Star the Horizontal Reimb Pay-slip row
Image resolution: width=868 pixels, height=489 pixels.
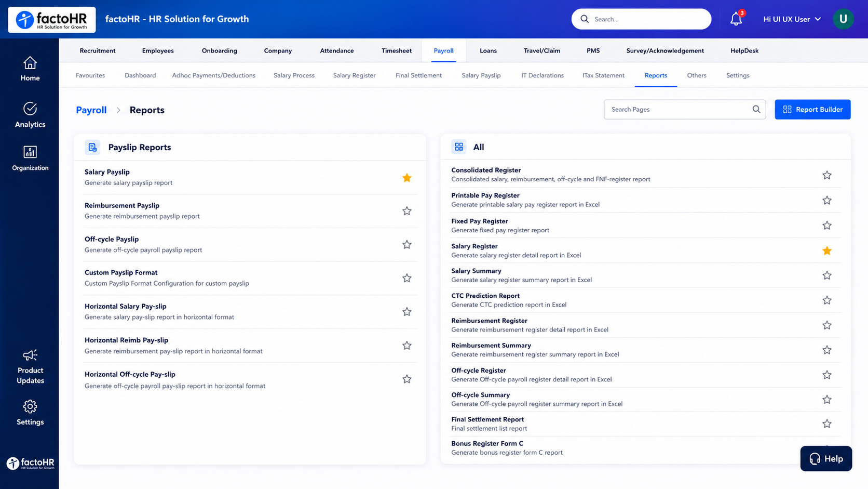407,346
